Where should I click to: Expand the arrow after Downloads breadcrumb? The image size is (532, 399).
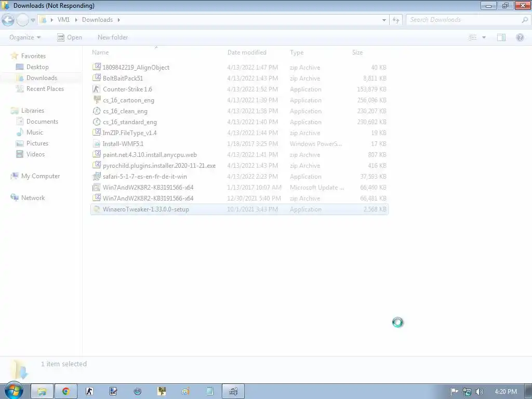(x=119, y=20)
